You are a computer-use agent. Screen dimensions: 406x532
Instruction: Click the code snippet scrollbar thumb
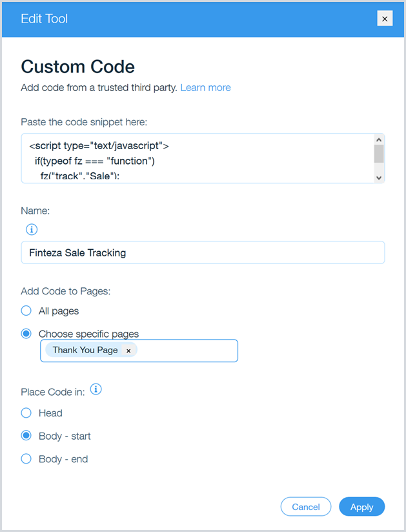[379, 154]
